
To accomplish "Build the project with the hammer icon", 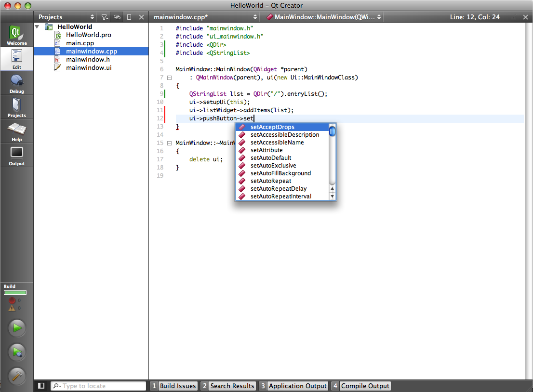I will point(17,376).
